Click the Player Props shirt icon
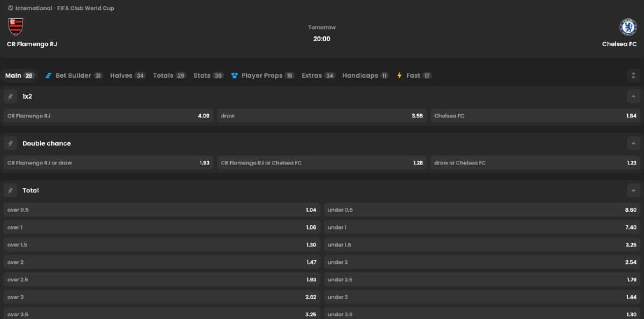 pyautogui.click(x=235, y=76)
